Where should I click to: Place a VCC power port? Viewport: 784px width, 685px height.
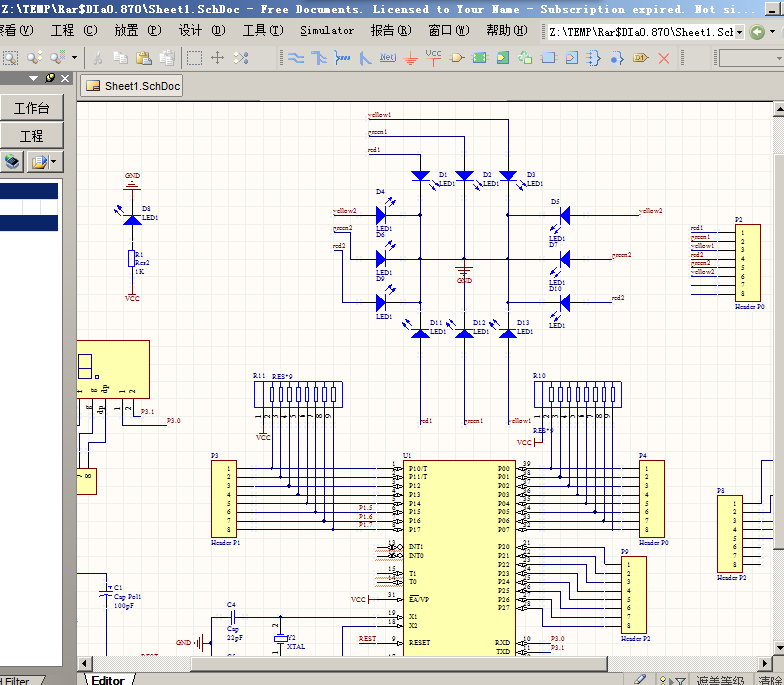tap(434, 57)
